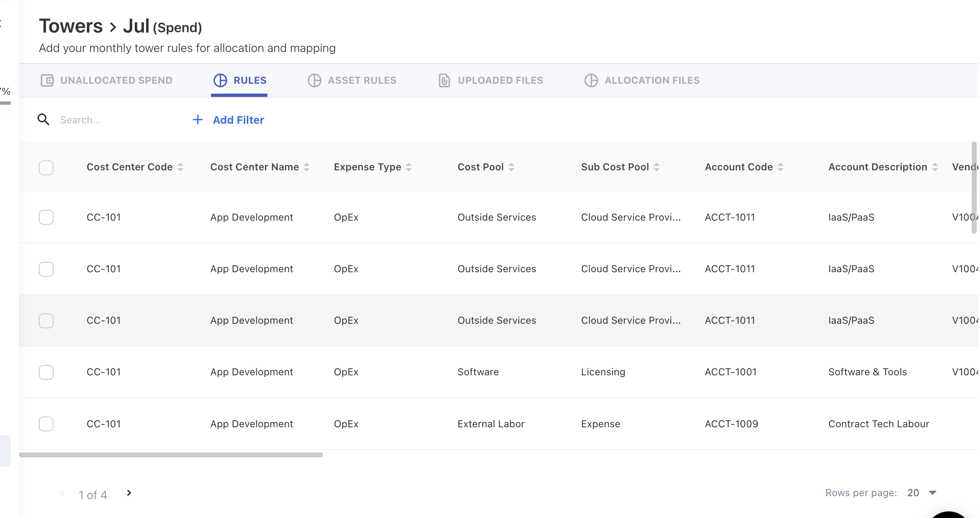Go to next page chevron

click(x=129, y=493)
